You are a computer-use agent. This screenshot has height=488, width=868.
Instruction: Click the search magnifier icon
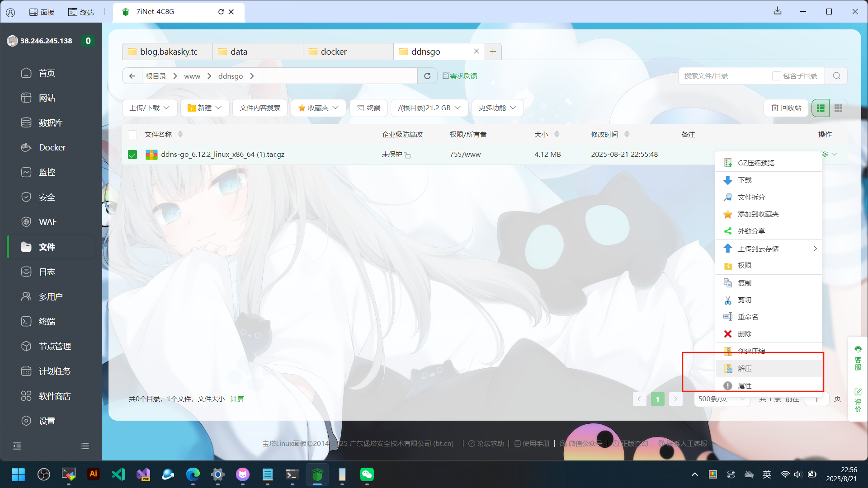click(x=836, y=76)
